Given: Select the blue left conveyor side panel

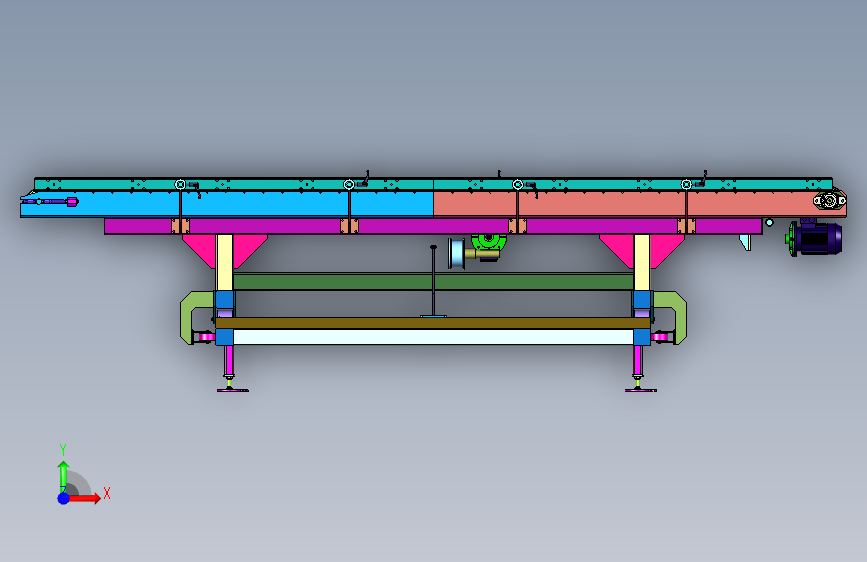Looking at the screenshot, I should (x=227, y=204).
